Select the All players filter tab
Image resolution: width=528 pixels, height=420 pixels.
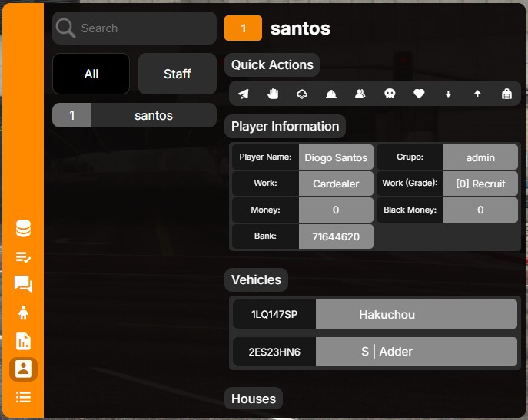[x=91, y=74]
